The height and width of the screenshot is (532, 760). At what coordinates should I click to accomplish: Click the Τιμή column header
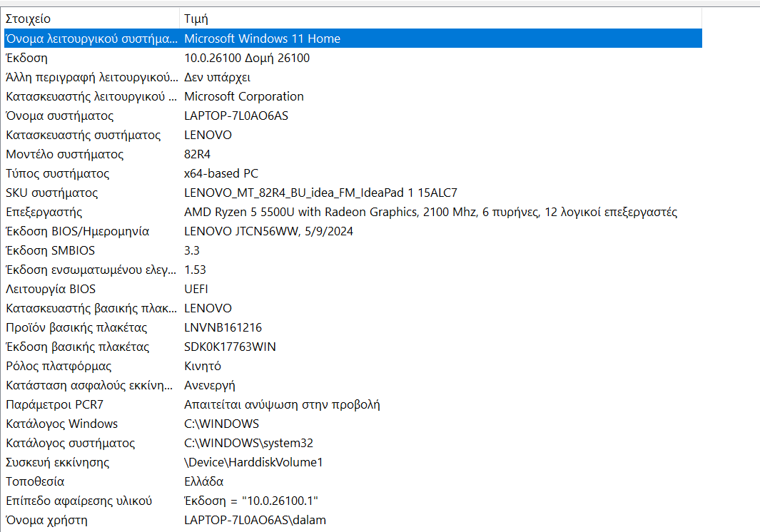(440, 19)
